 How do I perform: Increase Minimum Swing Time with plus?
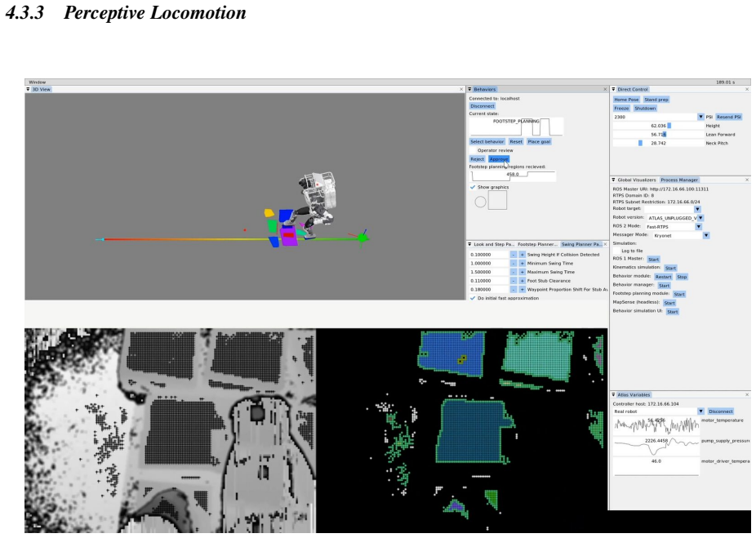[x=522, y=263]
